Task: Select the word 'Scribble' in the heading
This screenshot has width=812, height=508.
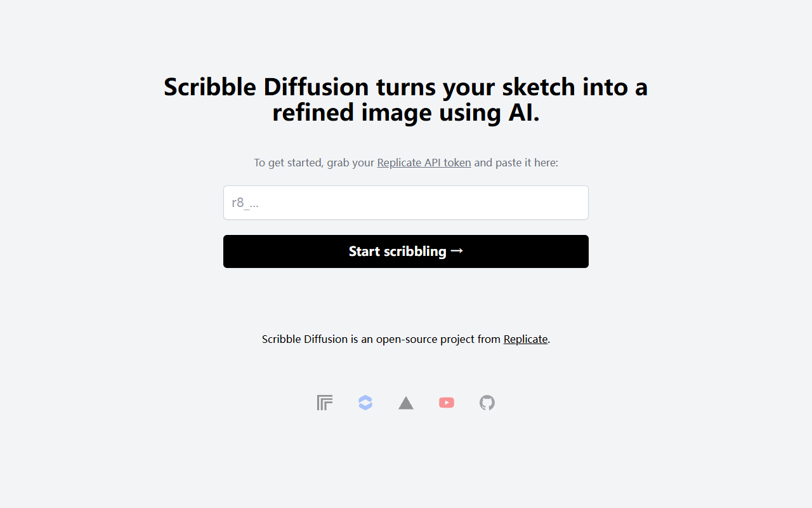Action: pos(211,86)
